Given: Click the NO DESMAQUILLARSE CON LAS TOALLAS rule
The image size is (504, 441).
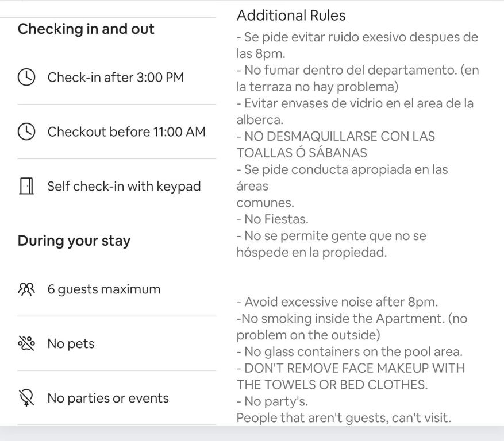Looking at the screenshot, I should click(x=336, y=145).
